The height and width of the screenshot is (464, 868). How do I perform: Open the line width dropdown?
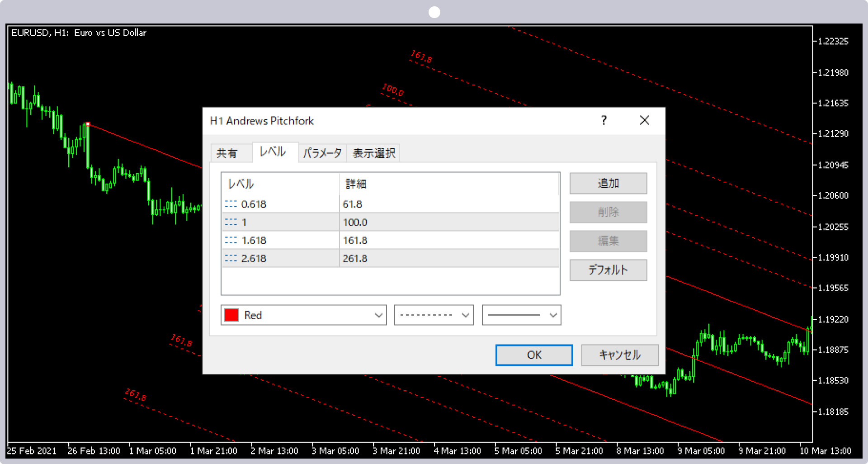pos(521,315)
